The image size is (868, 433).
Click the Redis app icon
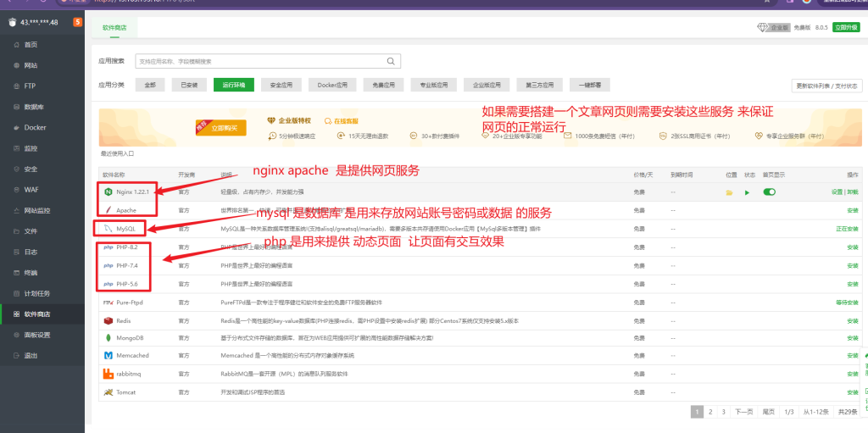point(108,320)
